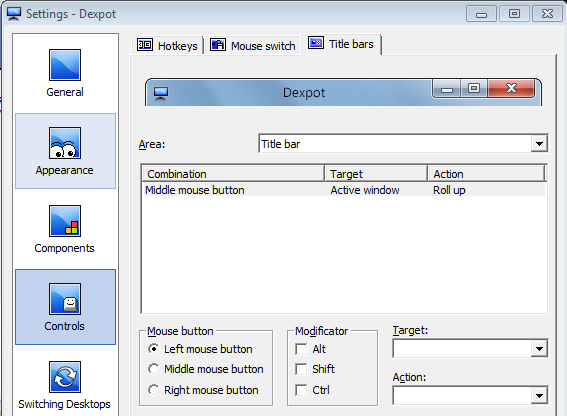Click the Active window cell
The height and width of the screenshot is (416, 567).
pos(365,190)
